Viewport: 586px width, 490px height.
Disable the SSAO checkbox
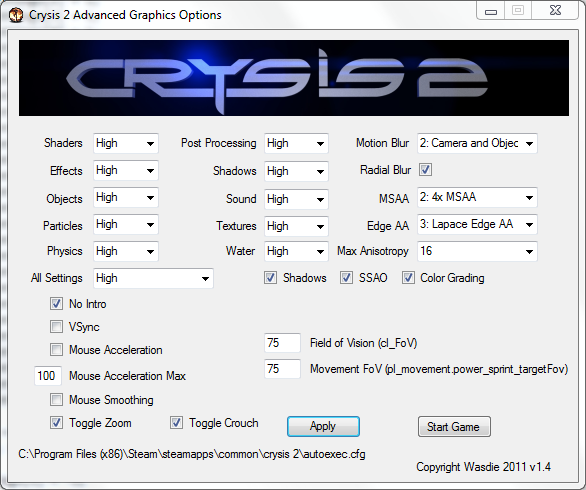(346, 278)
